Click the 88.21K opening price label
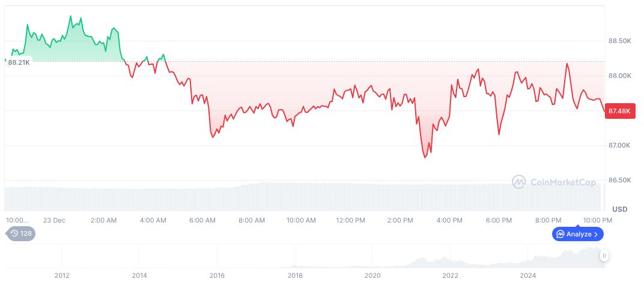This screenshot has height=282, width=644. pyautogui.click(x=19, y=62)
